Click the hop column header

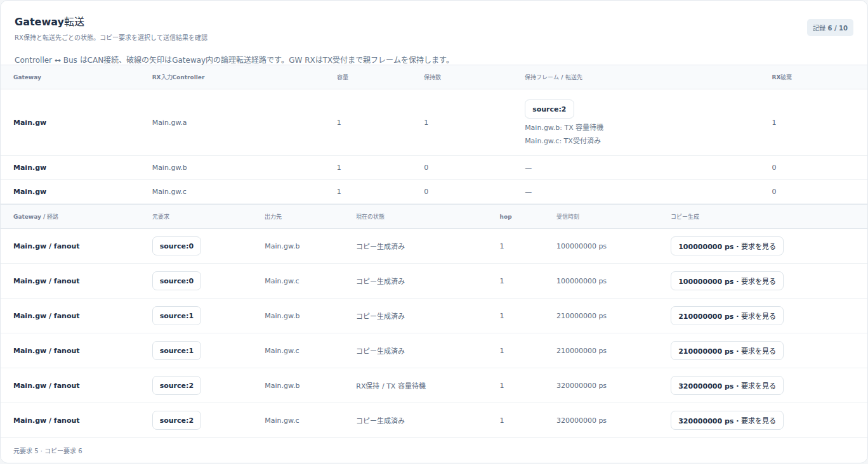[x=506, y=217]
